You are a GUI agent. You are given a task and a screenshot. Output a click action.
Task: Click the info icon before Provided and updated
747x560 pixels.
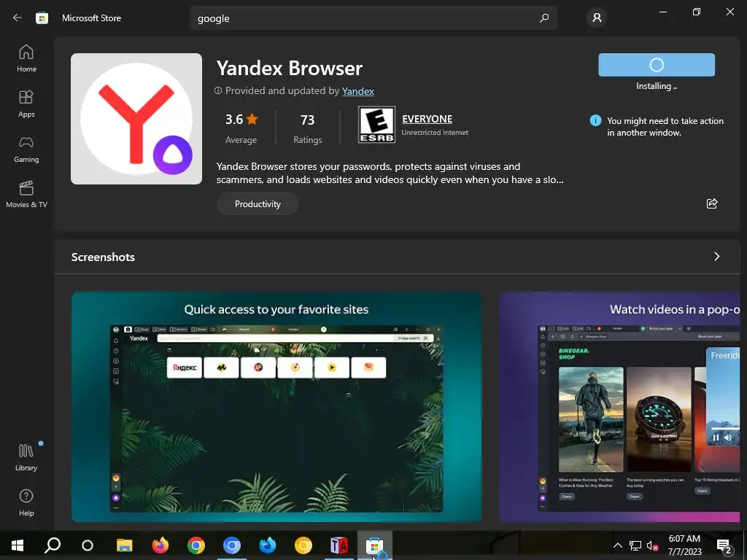click(218, 90)
